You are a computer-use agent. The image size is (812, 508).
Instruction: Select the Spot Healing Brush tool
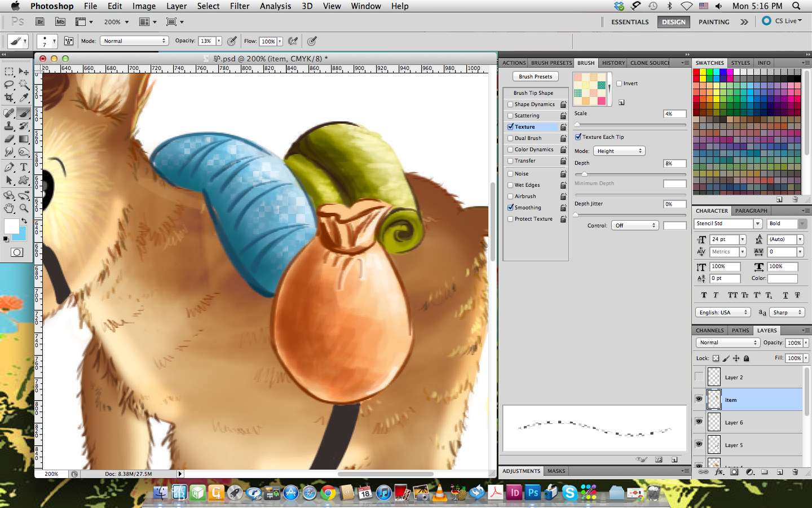(9, 113)
